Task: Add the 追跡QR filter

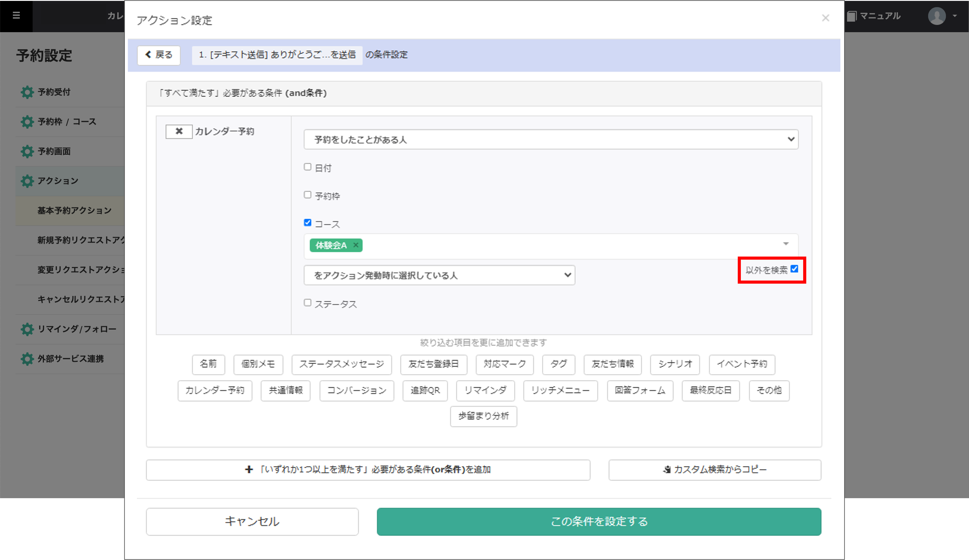Action: tap(425, 391)
